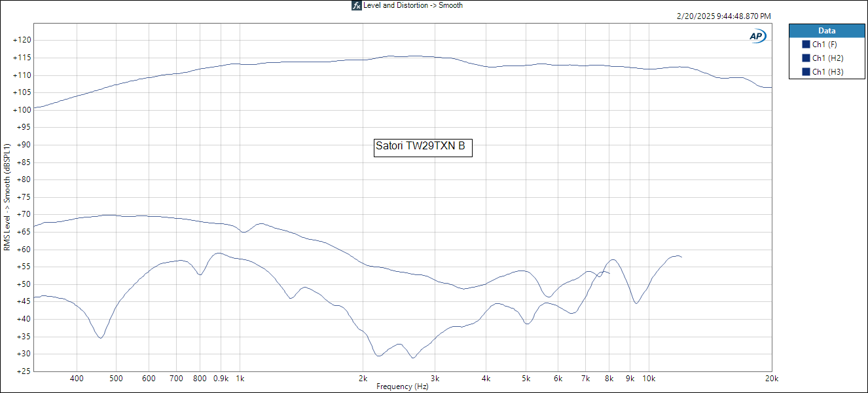Click the Satori TW29TXN B annotation box
This screenshot has height=393, width=868.
pyautogui.click(x=422, y=147)
